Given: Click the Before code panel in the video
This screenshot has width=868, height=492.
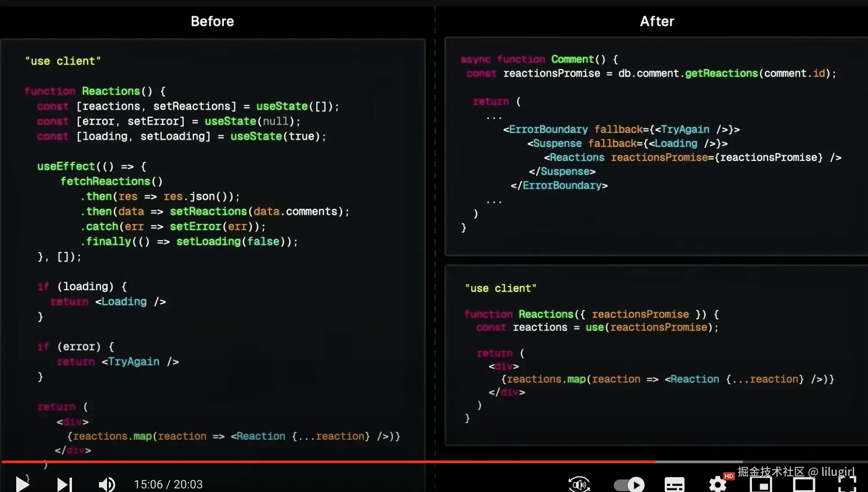Looking at the screenshot, I should (213, 252).
